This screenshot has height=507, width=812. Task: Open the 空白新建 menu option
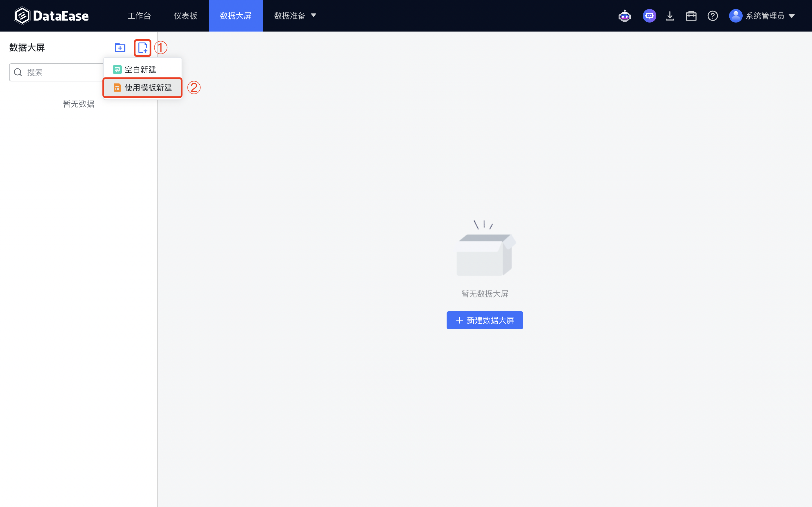click(140, 69)
